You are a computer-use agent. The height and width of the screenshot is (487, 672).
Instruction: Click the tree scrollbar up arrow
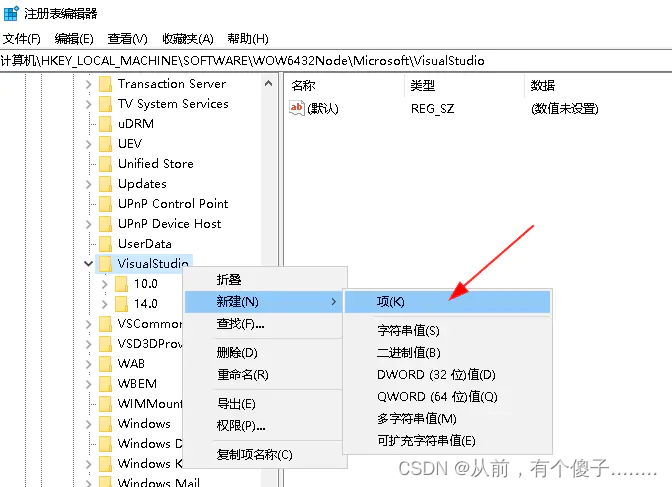269,83
